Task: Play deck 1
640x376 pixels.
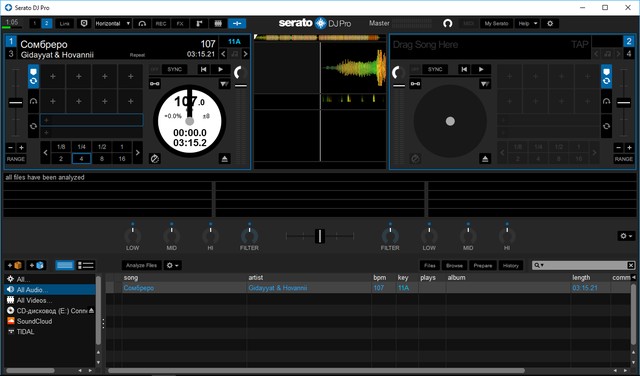Action: pyautogui.click(x=220, y=69)
